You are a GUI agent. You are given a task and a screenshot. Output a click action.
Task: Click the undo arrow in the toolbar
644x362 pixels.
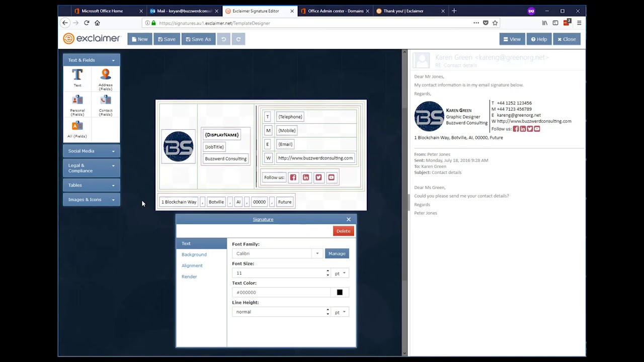[x=223, y=39]
